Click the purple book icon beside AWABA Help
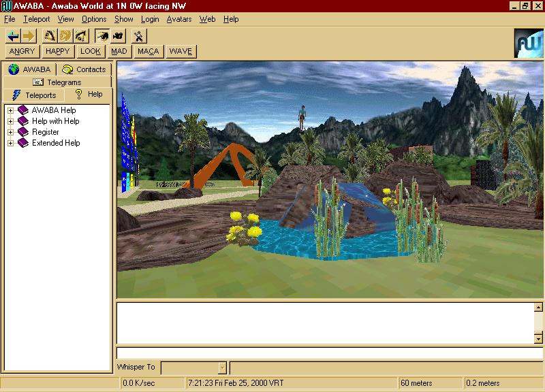Image resolution: width=545 pixels, height=392 pixels. [x=23, y=110]
